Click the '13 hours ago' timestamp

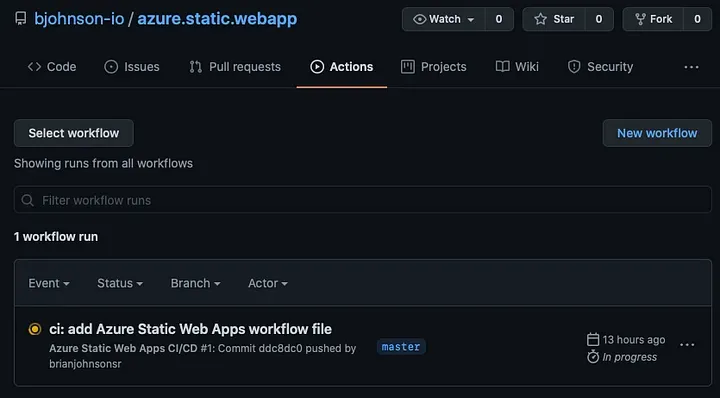point(634,340)
